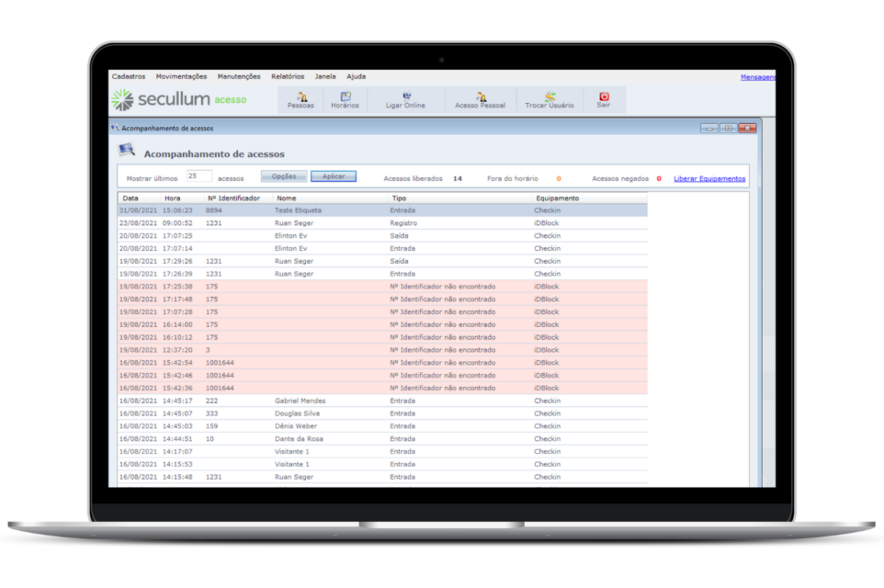
Task: Select the Dênis Weber row
Action: [x=383, y=426]
